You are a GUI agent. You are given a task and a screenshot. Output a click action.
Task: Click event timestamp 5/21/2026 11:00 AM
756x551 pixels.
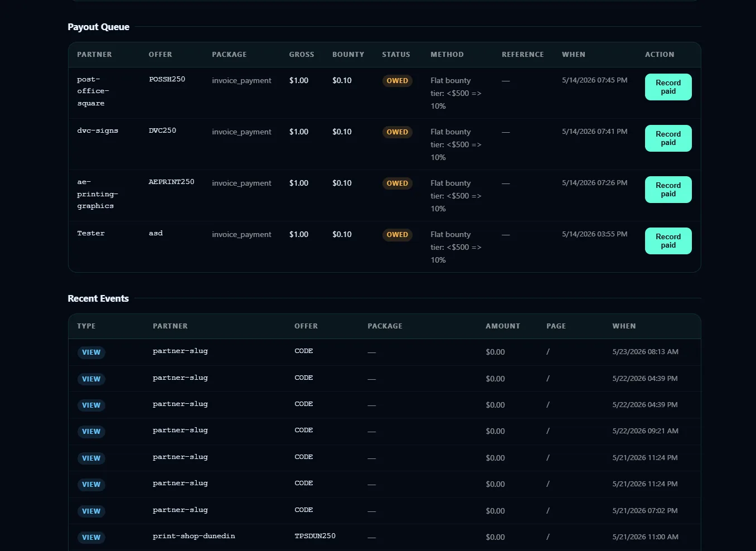pos(645,537)
